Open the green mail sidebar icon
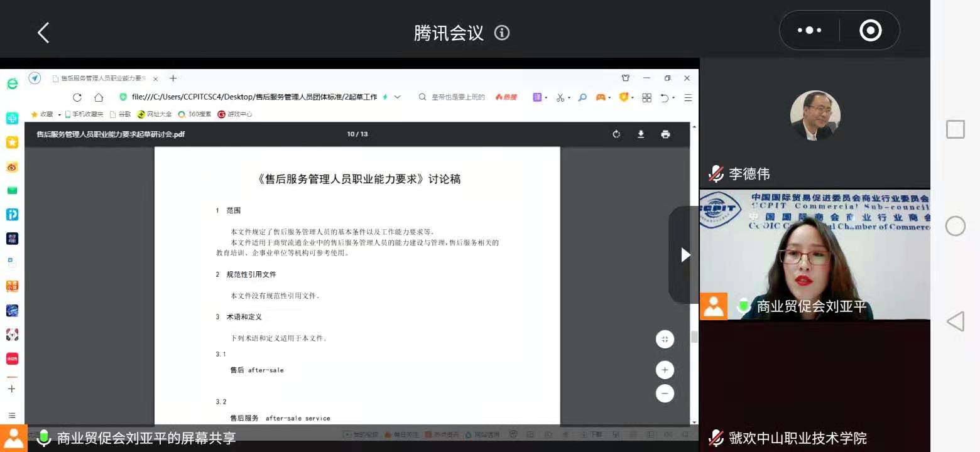980x452 pixels. [12, 190]
